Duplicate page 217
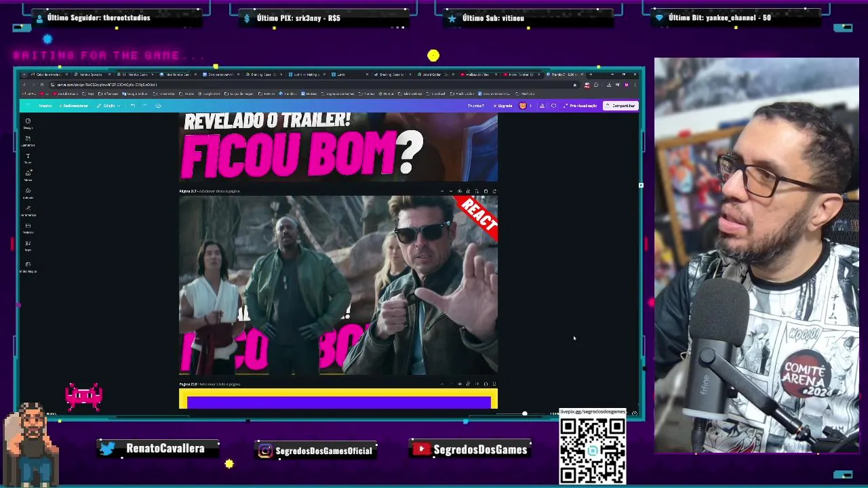The width and height of the screenshot is (868, 488). (477, 191)
